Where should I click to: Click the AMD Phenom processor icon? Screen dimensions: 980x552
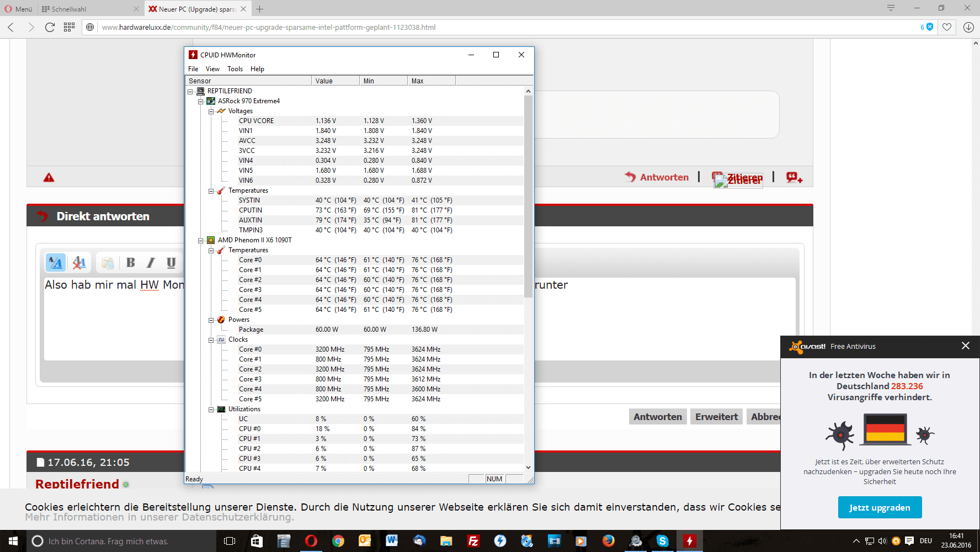tap(211, 240)
